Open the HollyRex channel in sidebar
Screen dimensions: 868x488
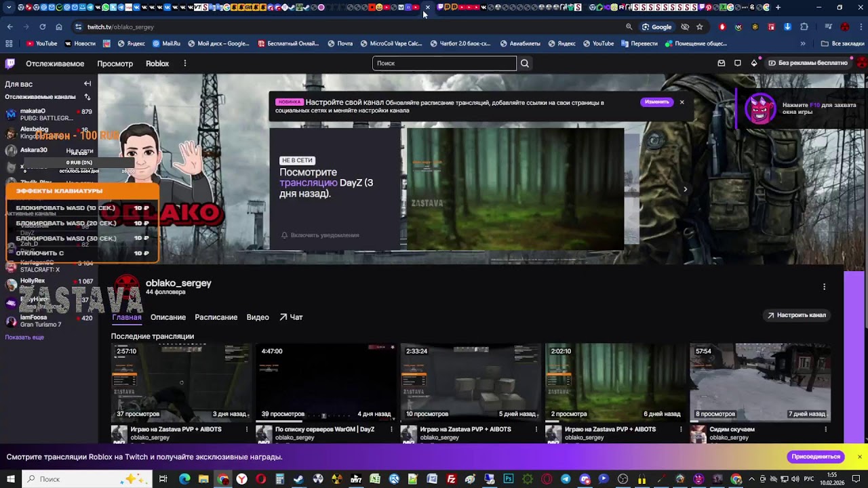click(49, 284)
